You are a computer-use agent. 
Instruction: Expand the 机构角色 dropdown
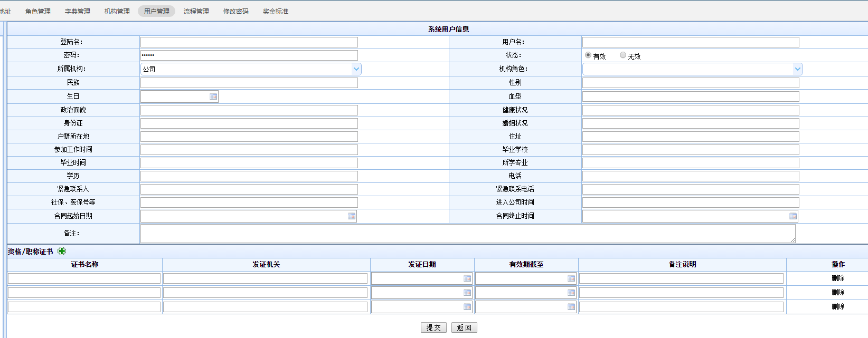tap(798, 69)
